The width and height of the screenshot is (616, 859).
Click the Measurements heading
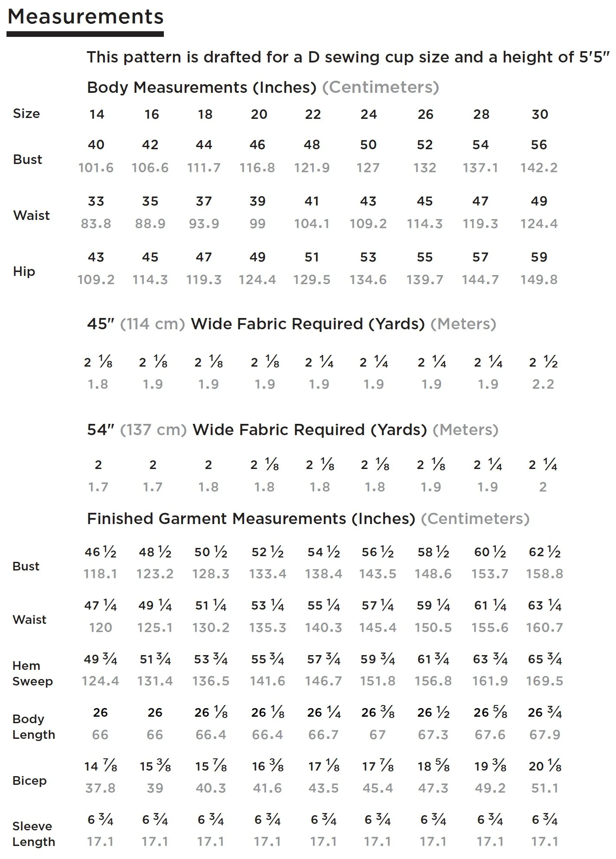(85, 17)
